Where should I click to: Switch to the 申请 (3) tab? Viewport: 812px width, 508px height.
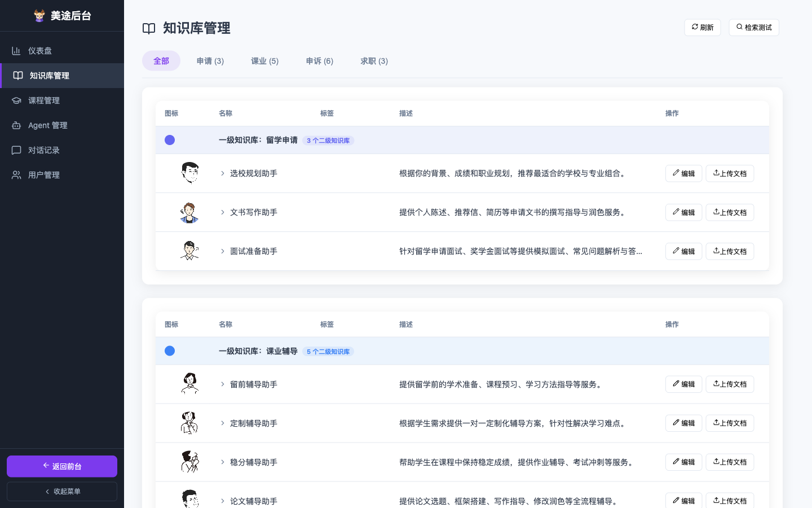tap(210, 61)
